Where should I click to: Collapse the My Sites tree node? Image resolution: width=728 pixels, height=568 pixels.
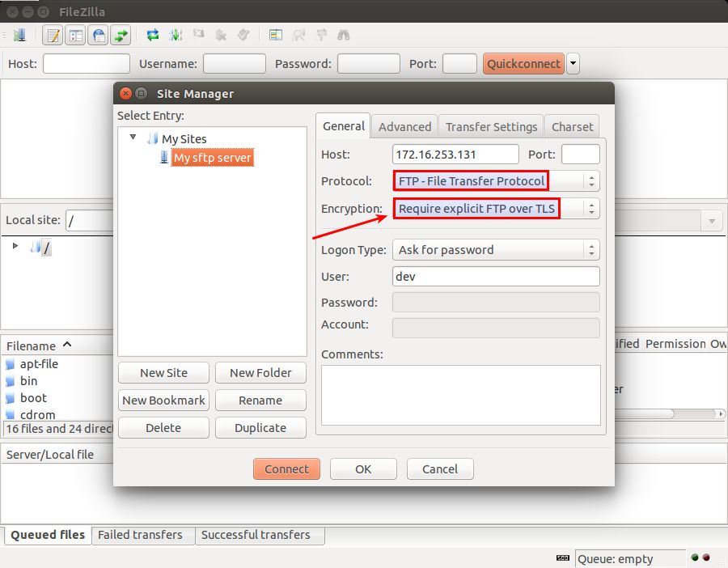click(x=133, y=137)
